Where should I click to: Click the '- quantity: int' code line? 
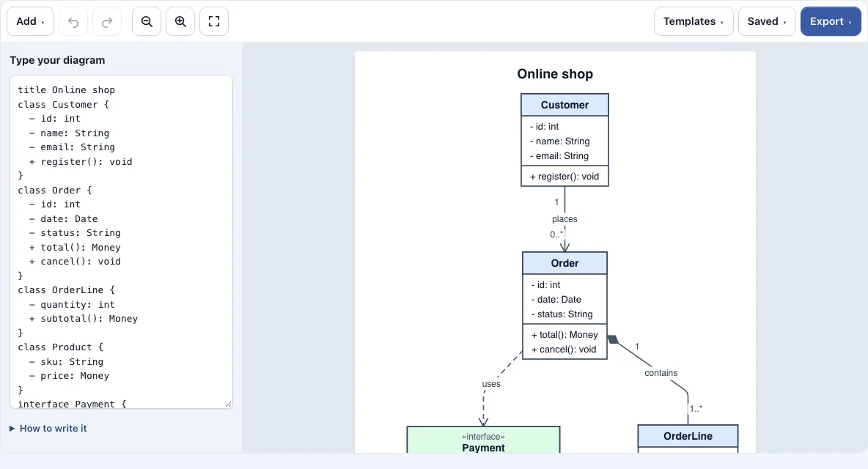[x=72, y=305]
